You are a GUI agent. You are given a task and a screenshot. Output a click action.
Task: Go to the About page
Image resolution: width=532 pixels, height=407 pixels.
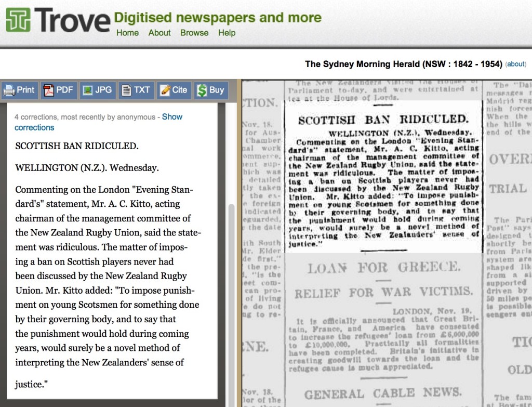coord(159,33)
